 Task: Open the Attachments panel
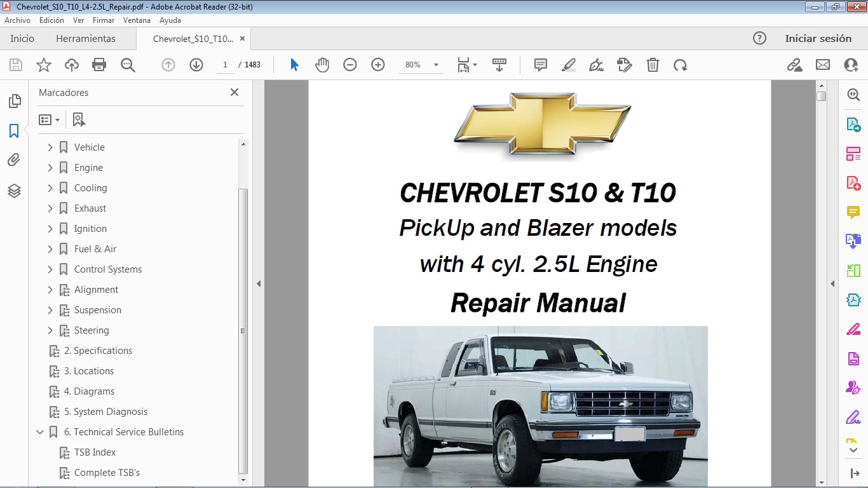(15, 160)
